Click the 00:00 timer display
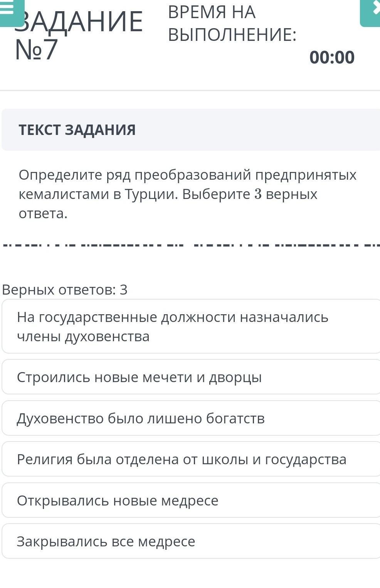 point(332,57)
